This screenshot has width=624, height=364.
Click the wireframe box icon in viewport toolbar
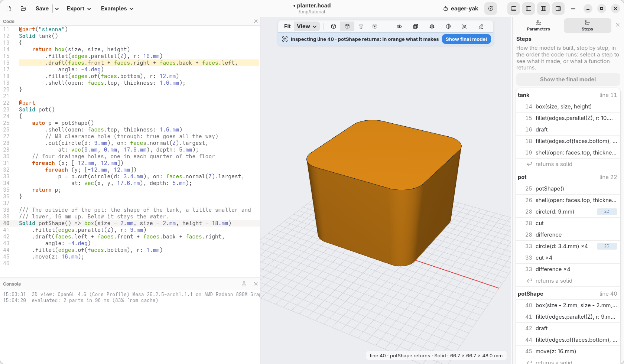416,26
